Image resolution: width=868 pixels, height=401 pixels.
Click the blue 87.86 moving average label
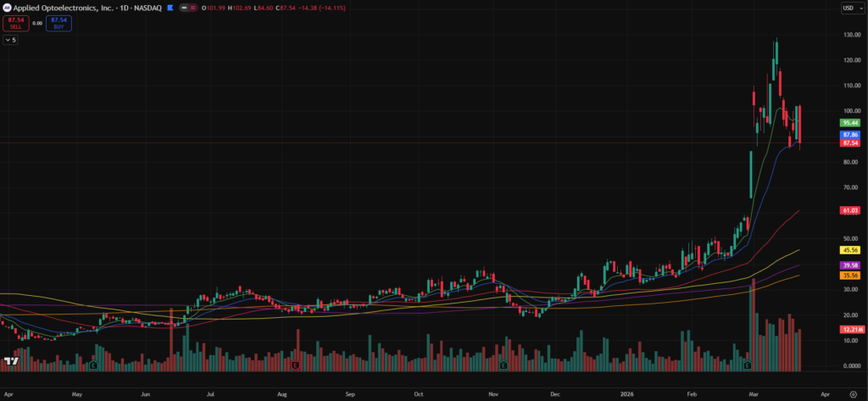[x=850, y=135]
